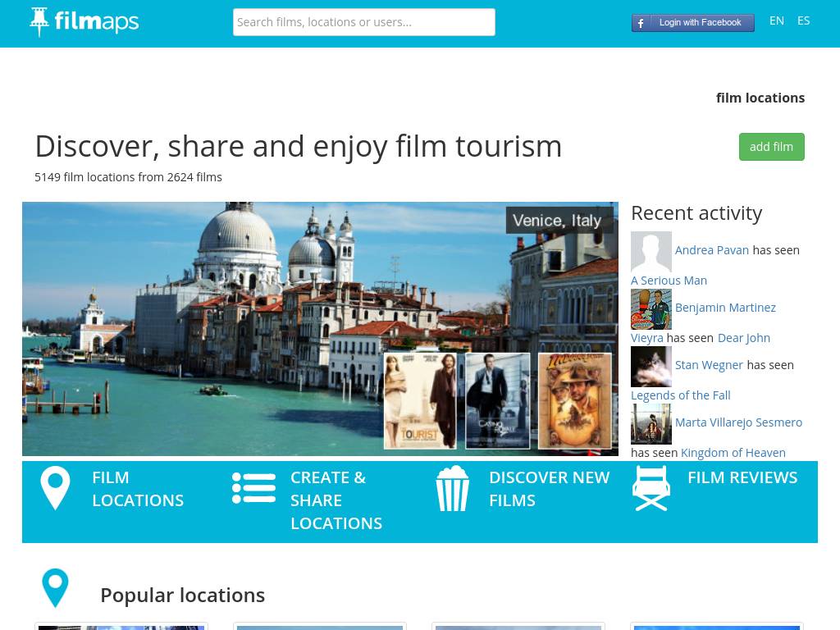Image resolution: width=840 pixels, height=630 pixels.
Task: Switch language to EN
Action: tap(777, 21)
